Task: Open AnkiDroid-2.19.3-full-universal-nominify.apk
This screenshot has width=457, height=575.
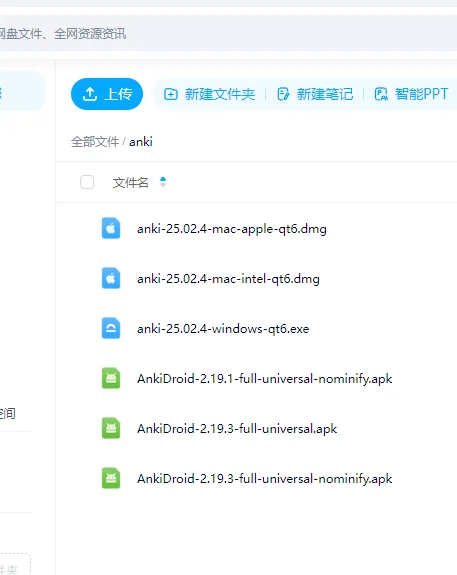Action: point(264,479)
